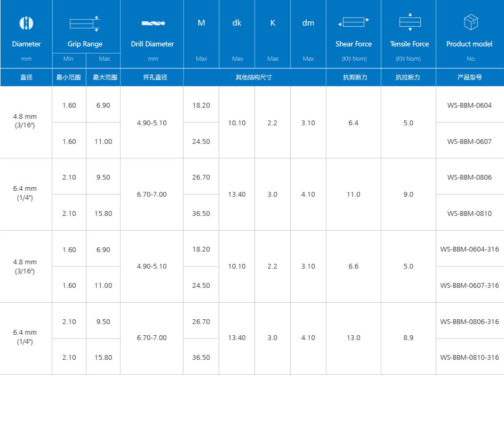Image resolution: width=504 pixels, height=436 pixels.
Task: Click the 'dm' column header
Action: 308,23
